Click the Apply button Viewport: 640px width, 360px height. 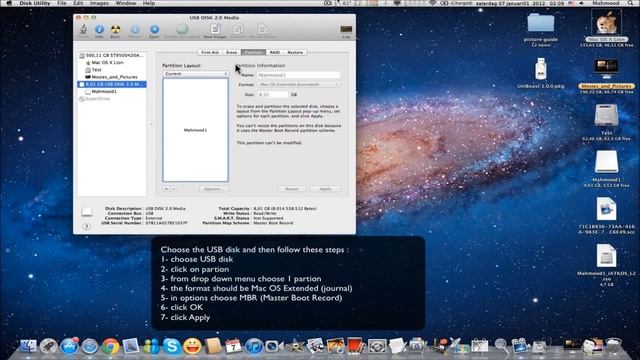point(325,189)
